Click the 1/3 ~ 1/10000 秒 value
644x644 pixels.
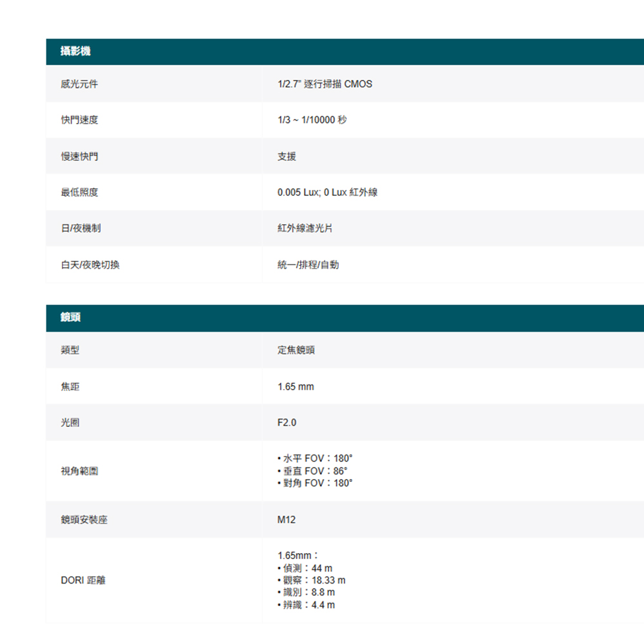pyautogui.click(x=312, y=120)
